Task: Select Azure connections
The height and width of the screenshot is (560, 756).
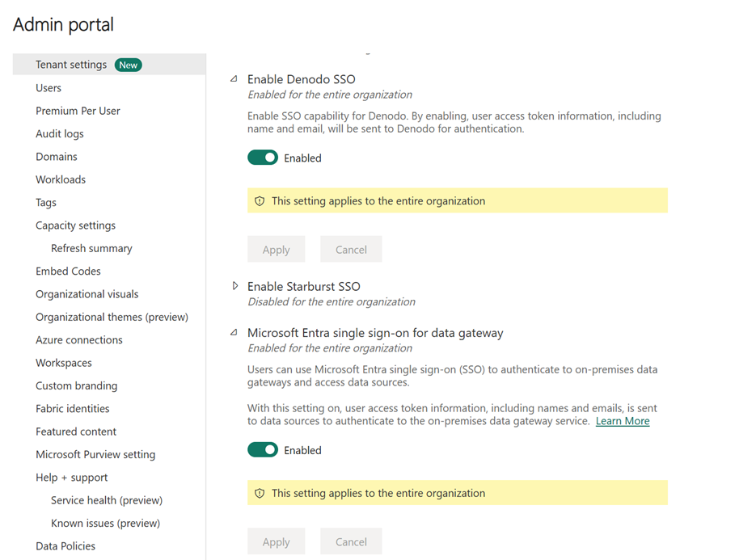Action: (x=79, y=339)
